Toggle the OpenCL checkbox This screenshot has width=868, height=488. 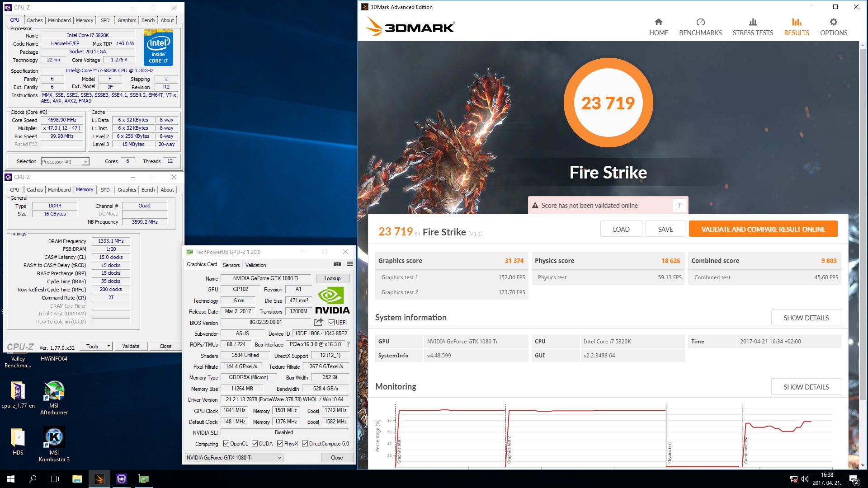(x=226, y=444)
